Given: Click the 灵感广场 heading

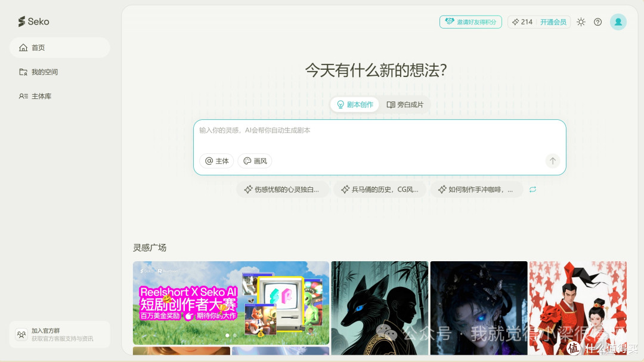Looking at the screenshot, I should [x=150, y=247].
